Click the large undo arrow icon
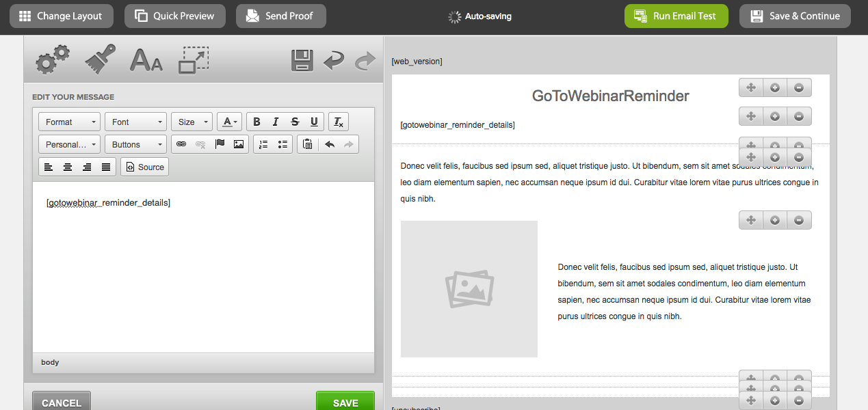This screenshot has height=410, width=868. coord(334,60)
